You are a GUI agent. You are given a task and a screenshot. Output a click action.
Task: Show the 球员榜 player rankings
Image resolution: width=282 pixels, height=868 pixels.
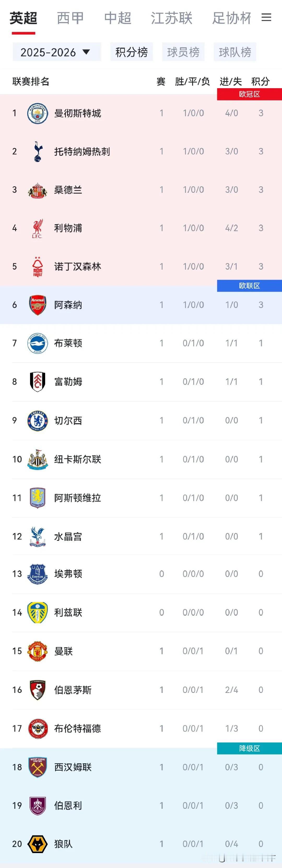coord(183,52)
